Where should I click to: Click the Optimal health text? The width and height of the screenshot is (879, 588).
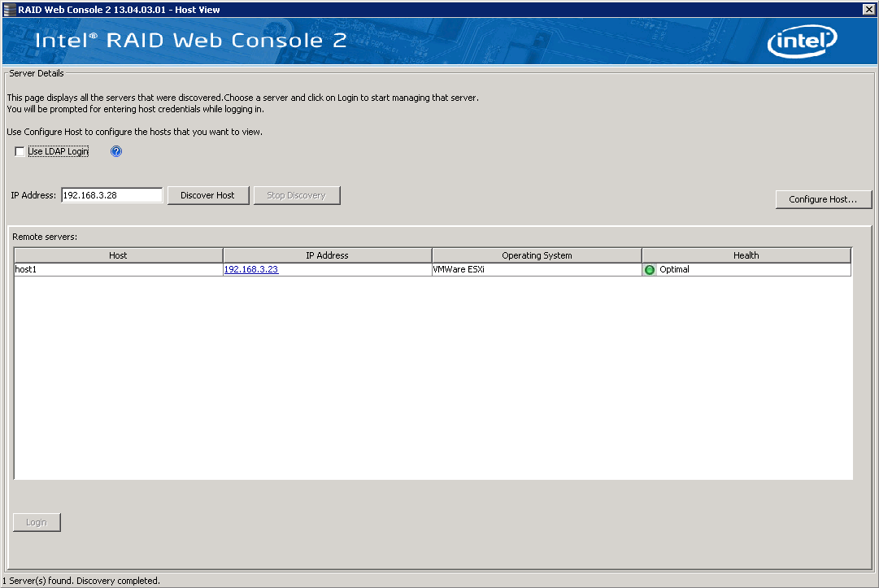pyautogui.click(x=674, y=269)
